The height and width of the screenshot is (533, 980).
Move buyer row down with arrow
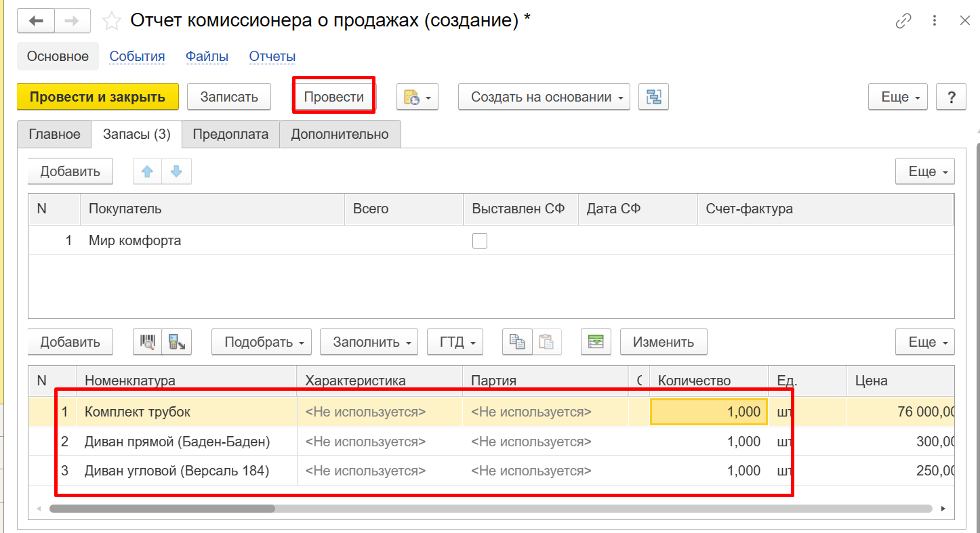[177, 171]
